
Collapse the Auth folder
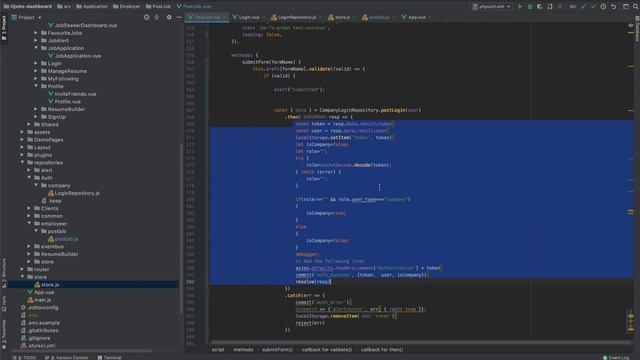pos(29,178)
